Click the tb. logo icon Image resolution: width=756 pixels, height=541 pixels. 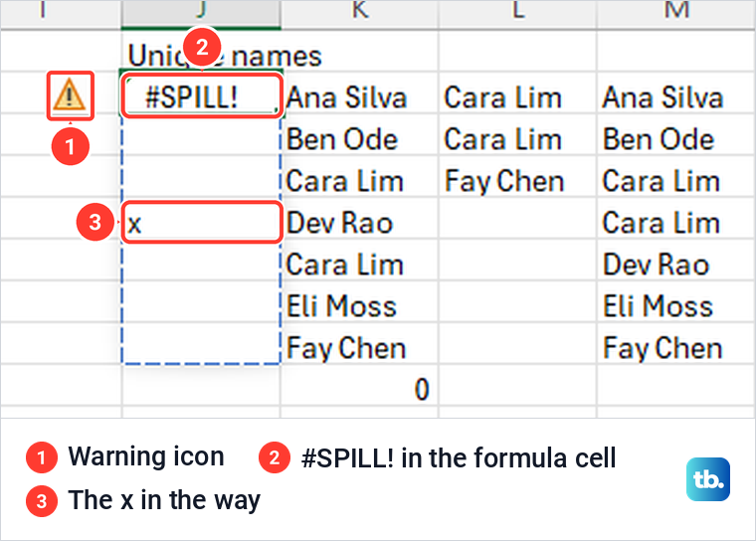(x=708, y=479)
